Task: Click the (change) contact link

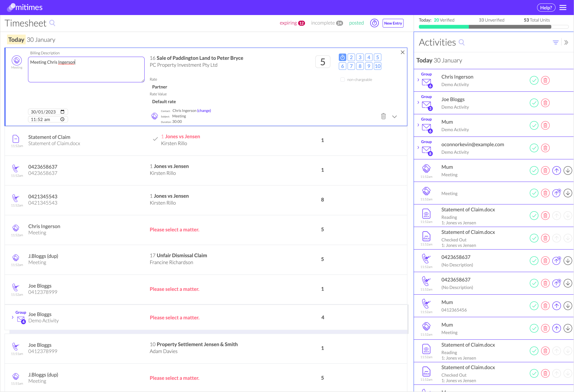Action: (x=204, y=111)
